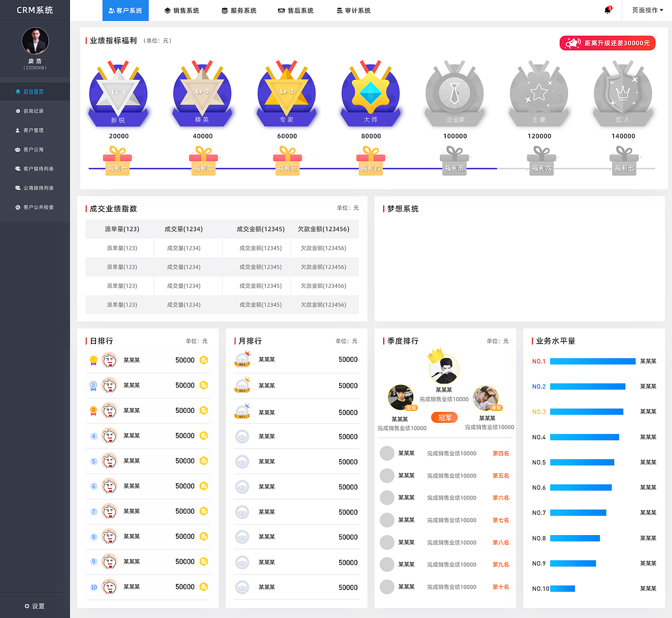
Task: Click the bronze rank 3 medal in 日排行
Action: [x=93, y=411]
